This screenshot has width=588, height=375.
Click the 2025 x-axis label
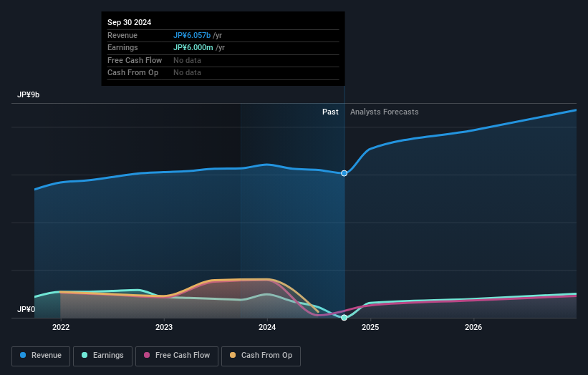[x=370, y=327]
